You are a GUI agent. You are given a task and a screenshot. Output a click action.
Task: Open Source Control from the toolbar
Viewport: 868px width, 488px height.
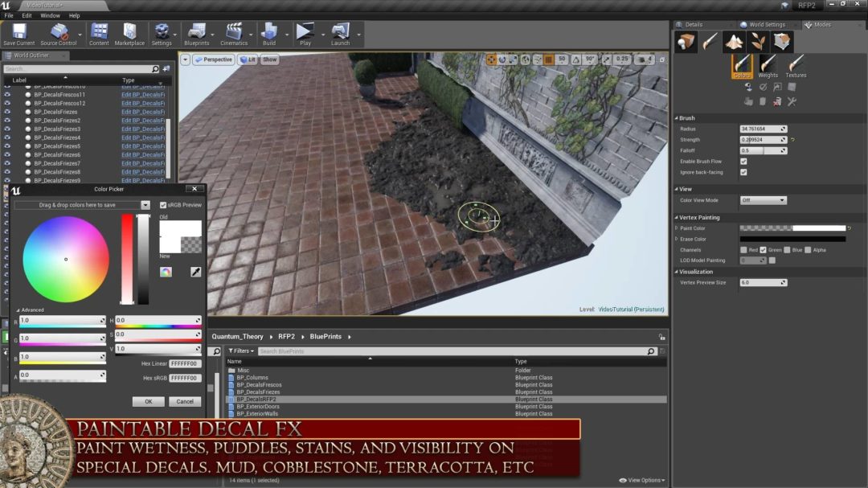(58, 35)
